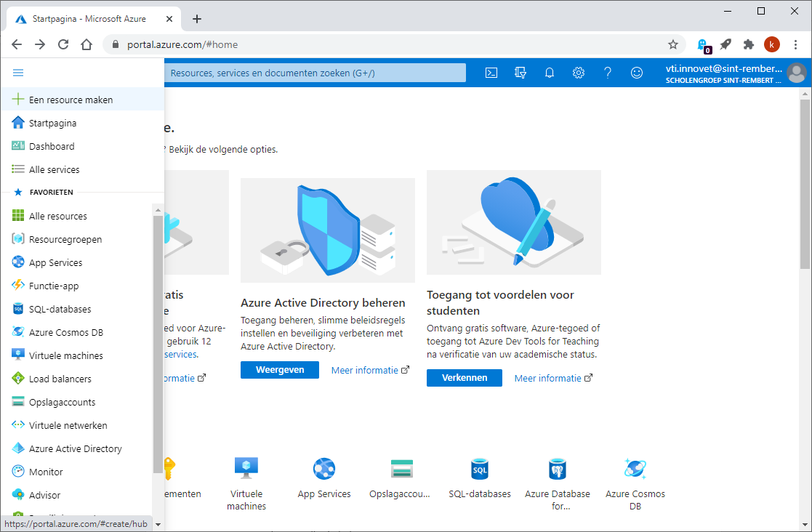The image size is (812, 532).
Task: Open Advisor in the sidebar
Action: click(76, 495)
